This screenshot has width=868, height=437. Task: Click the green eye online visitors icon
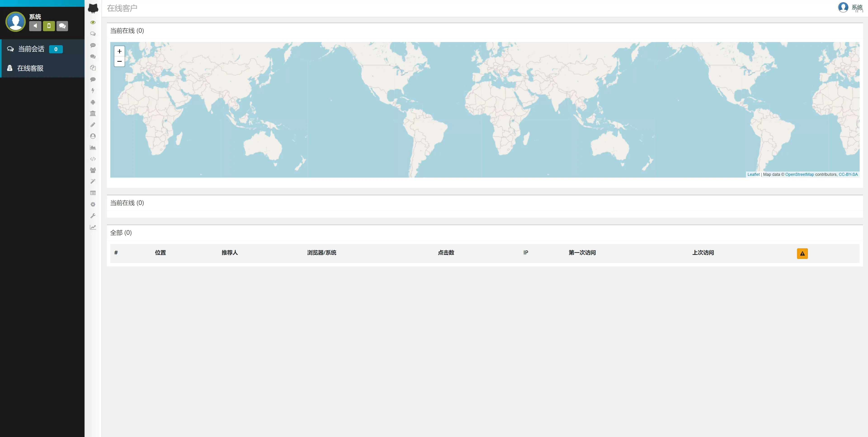pos(93,23)
